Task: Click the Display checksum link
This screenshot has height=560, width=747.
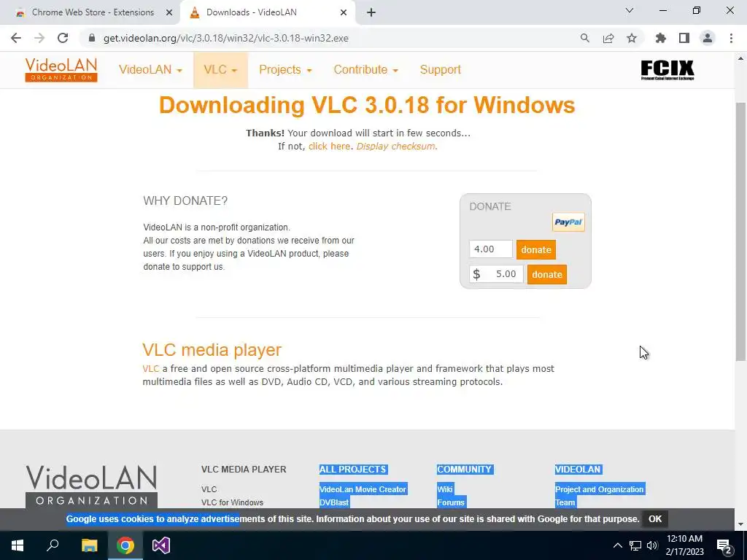Action: tap(395, 146)
